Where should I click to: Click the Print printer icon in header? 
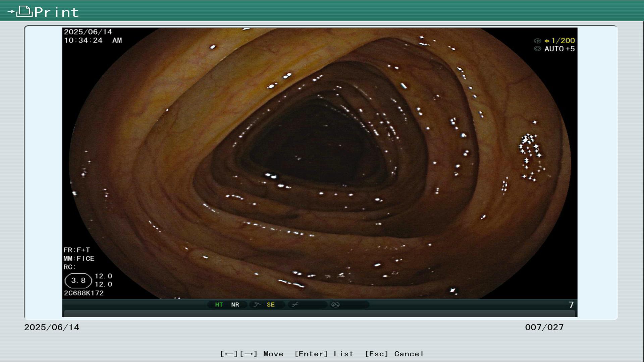click(24, 12)
